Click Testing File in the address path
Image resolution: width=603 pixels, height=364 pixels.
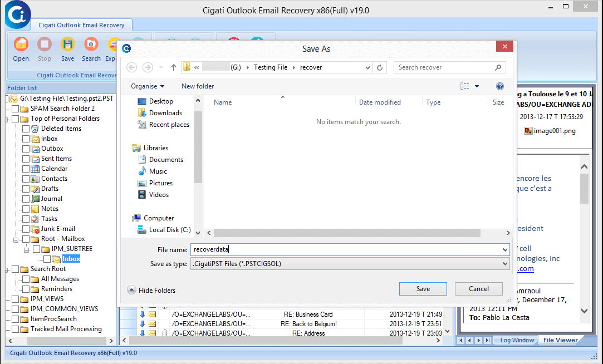coord(271,67)
